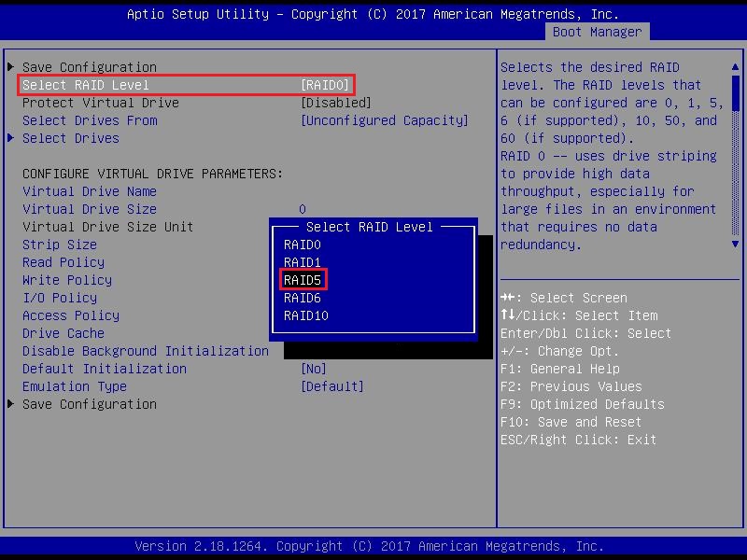Pick RAID1 in the RAID level list
Image resolution: width=747 pixels, height=560 pixels.
click(303, 262)
